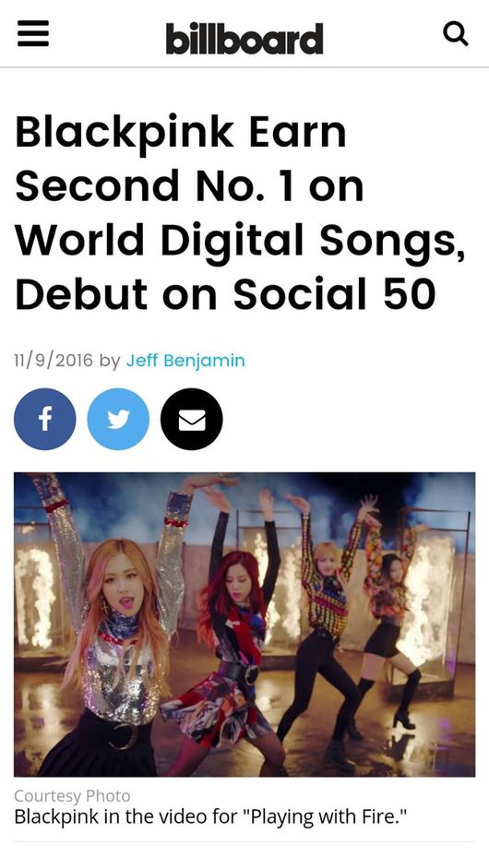Open author link Jeff Benjamin
Screen dimensions: 489x868
pos(185,361)
